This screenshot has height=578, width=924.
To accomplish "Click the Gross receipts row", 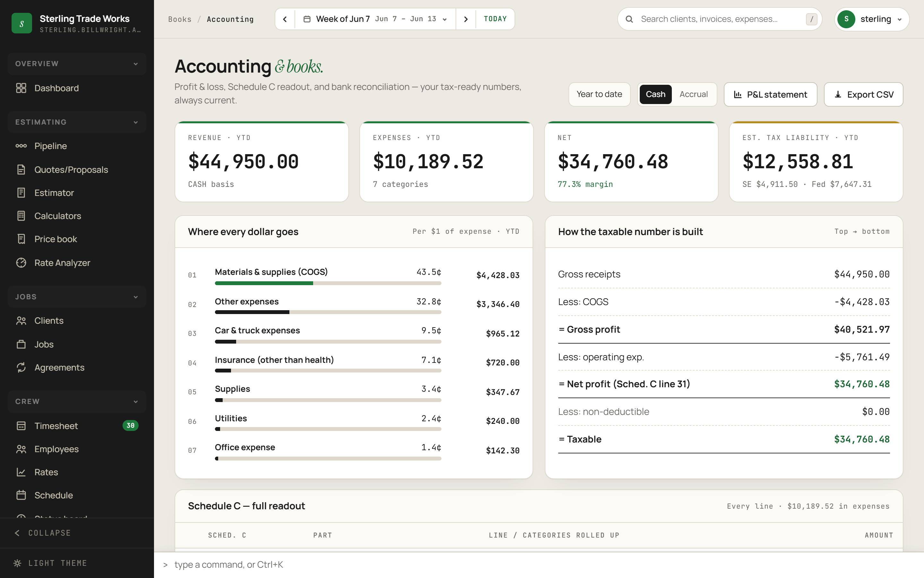I will coord(724,275).
